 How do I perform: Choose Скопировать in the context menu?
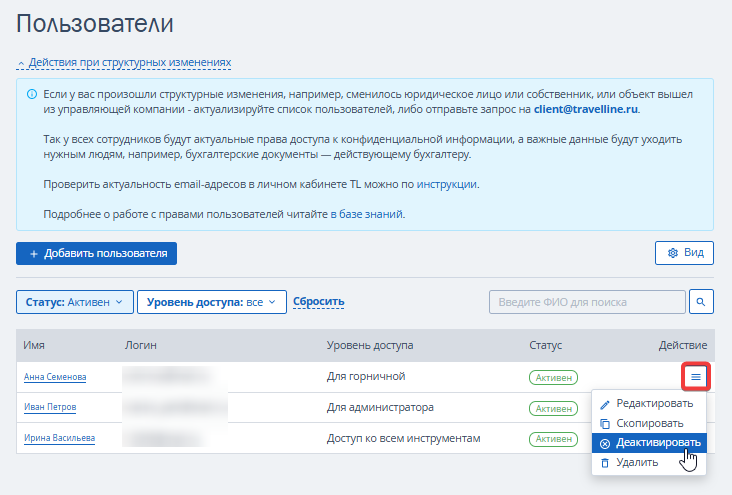click(x=649, y=423)
